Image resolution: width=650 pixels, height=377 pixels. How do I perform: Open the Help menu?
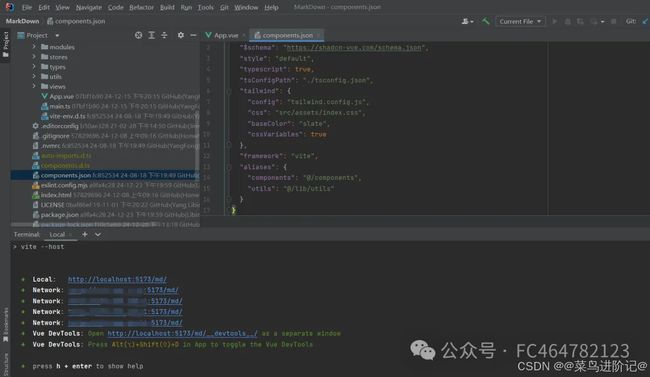(272, 7)
